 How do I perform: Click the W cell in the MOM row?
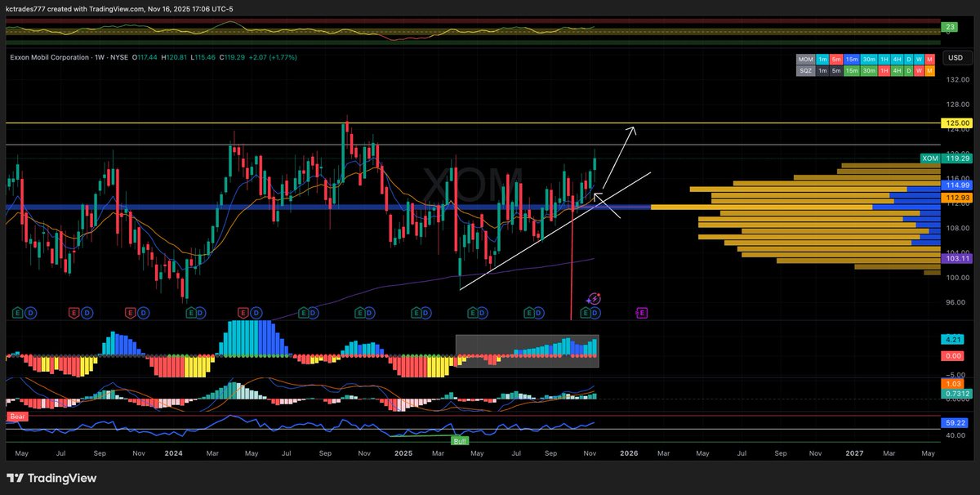[x=920, y=60]
